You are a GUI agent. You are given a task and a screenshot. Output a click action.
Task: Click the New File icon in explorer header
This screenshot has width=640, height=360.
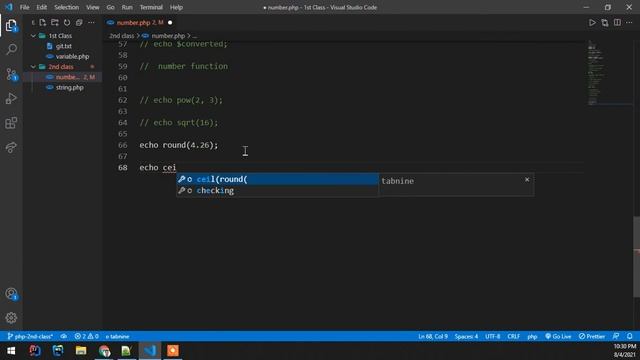[x=42, y=22]
